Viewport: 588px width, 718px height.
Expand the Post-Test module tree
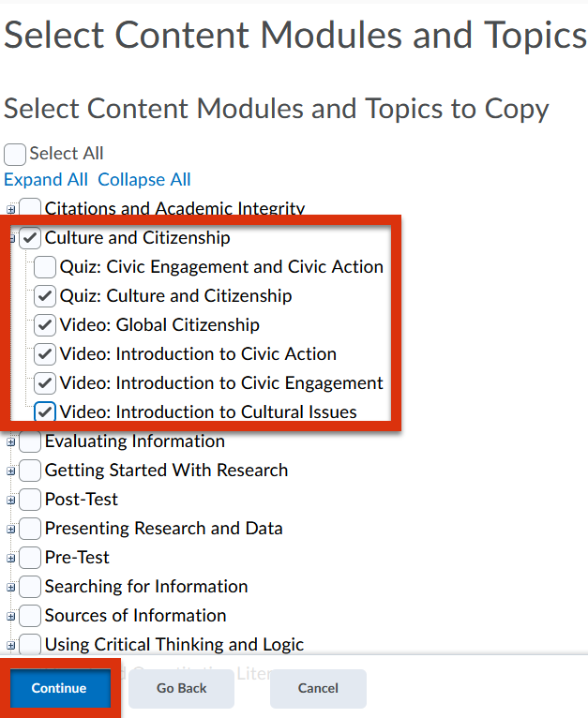click(x=11, y=501)
